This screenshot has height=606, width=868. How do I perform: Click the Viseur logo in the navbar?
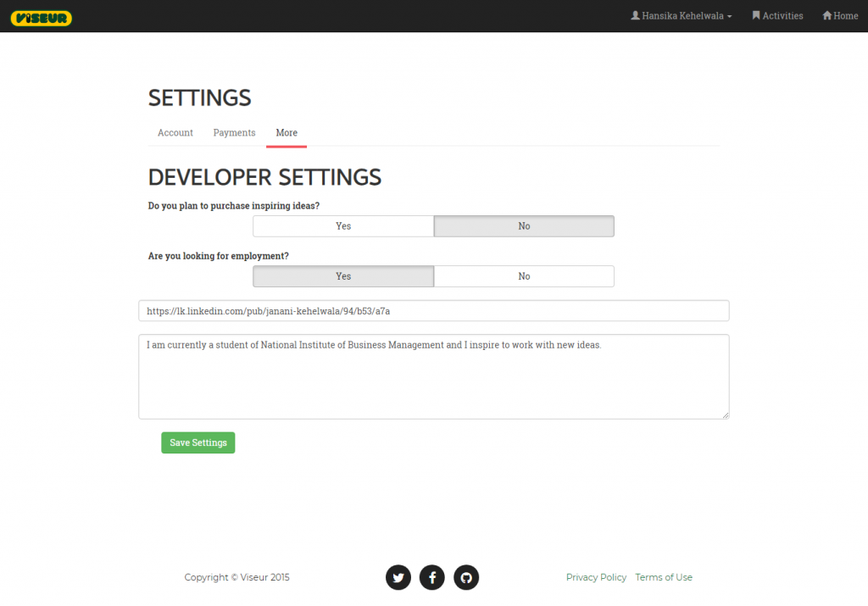click(x=42, y=17)
